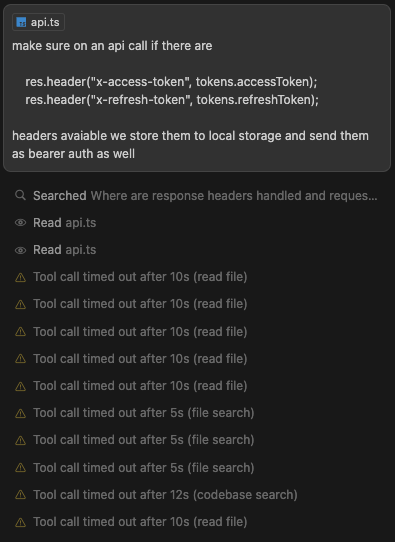Click warning icon of codebase search timeout

[x=20, y=495]
